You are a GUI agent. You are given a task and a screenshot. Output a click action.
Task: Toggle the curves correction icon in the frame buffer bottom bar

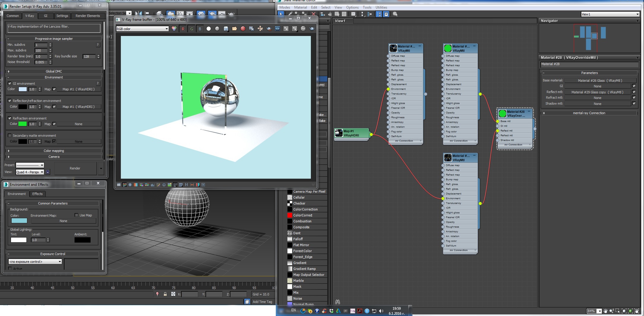click(x=158, y=185)
